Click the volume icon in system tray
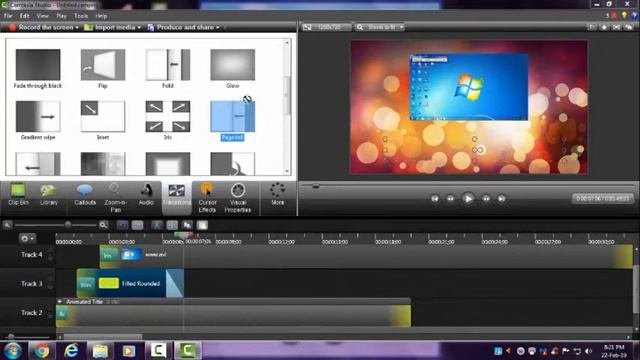640x360 pixels. [588, 351]
